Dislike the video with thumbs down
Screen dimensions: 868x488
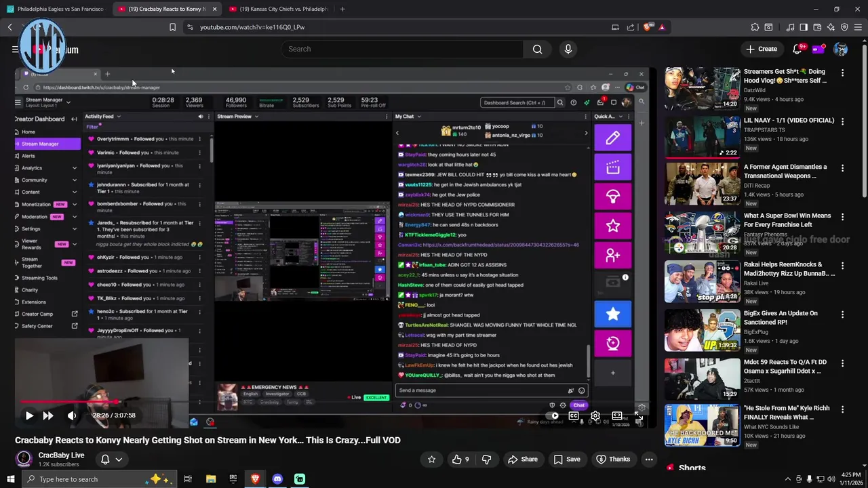487,459
